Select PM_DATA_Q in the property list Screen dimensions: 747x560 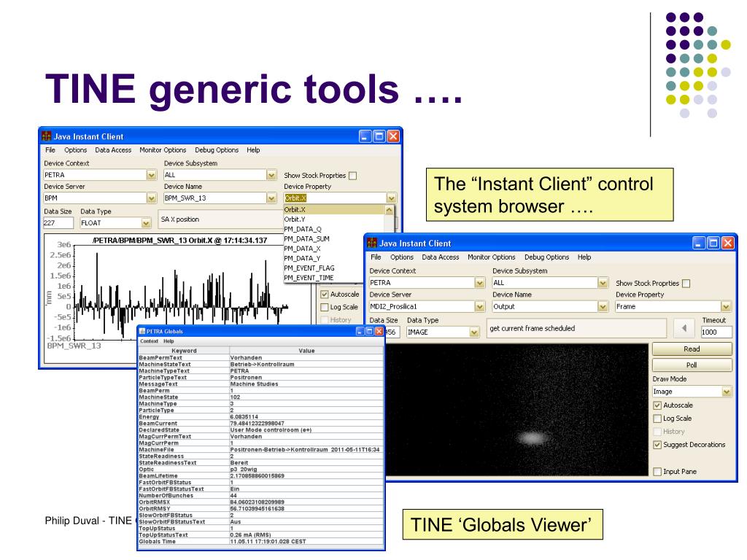pos(333,229)
